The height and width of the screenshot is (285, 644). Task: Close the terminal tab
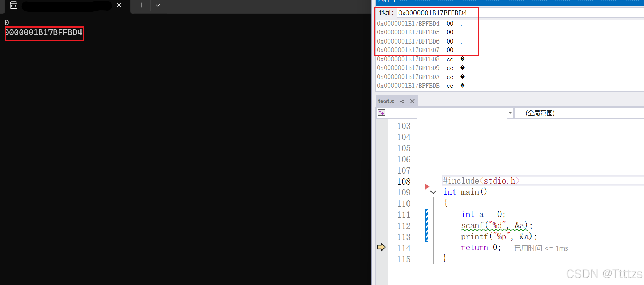point(119,5)
